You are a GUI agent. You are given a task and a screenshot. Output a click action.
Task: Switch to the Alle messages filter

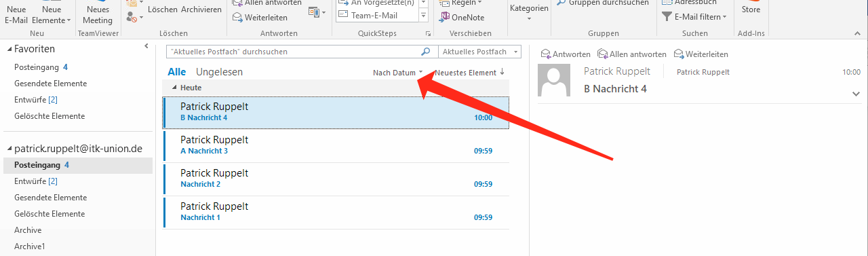(x=177, y=72)
